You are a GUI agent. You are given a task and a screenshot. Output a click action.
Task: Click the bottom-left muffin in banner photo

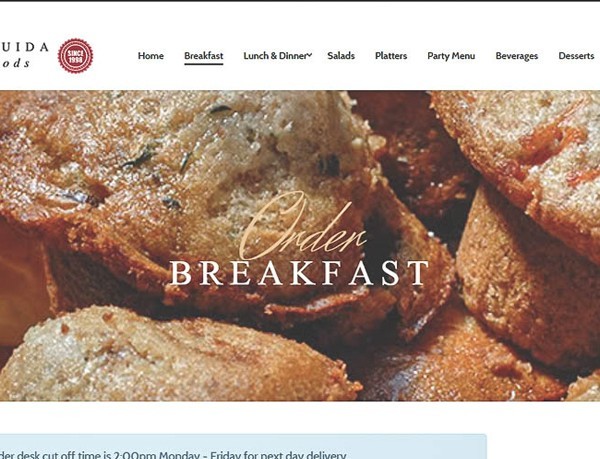172,354
